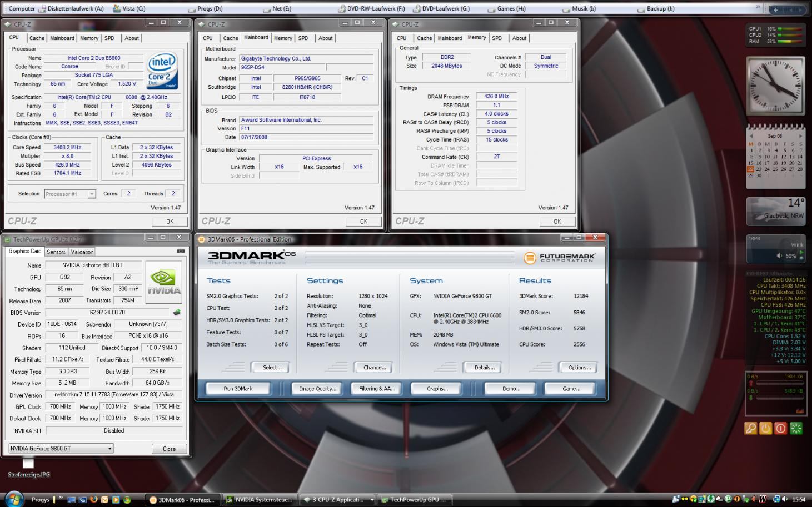Click the radio gadget speaker mute icon
The width and height of the screenshot is (812, 507).
click(x=779, y=256)
